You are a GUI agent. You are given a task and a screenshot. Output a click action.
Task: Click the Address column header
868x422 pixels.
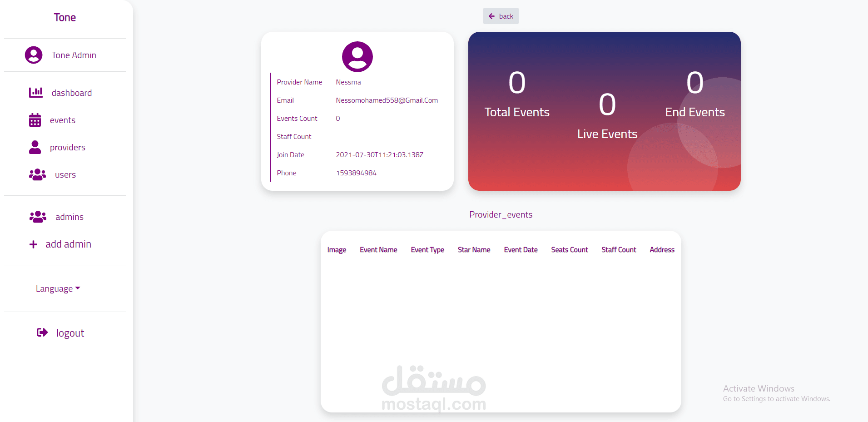point(662,250)
